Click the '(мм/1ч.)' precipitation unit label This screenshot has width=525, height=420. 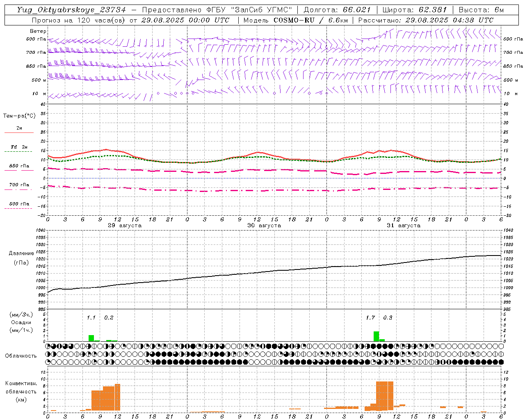[21, 330]
